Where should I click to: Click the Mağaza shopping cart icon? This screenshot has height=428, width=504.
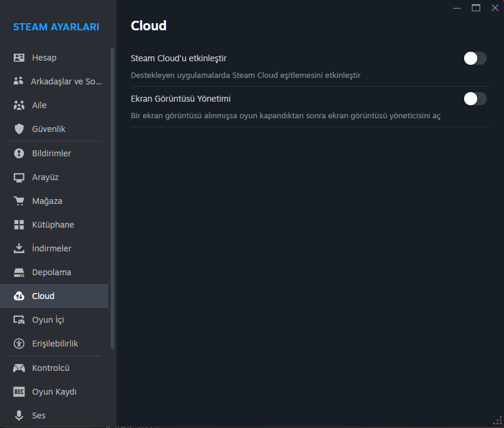tap(19, 201)
